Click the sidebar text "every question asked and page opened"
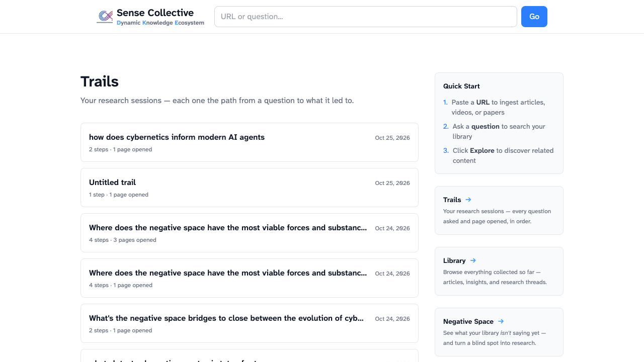The image size is (644, 362). tap(497, 216)
